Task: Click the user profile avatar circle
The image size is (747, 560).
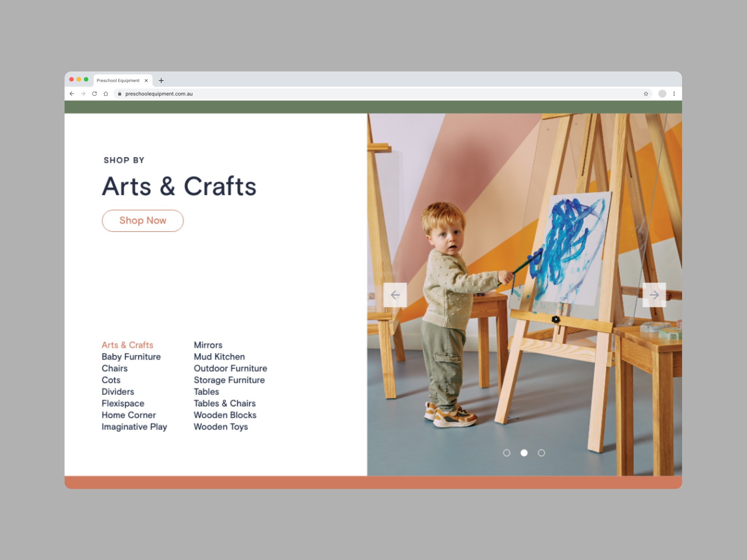Action: [662, 94]
